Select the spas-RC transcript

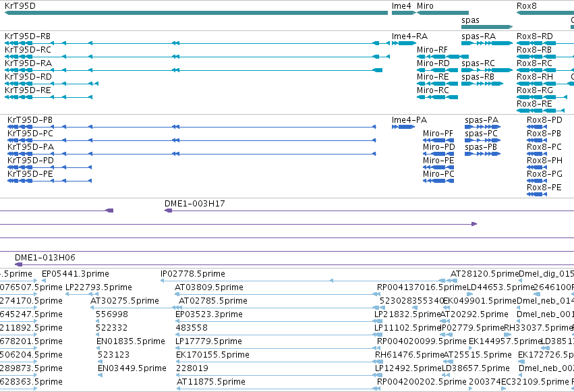point(478,63)
